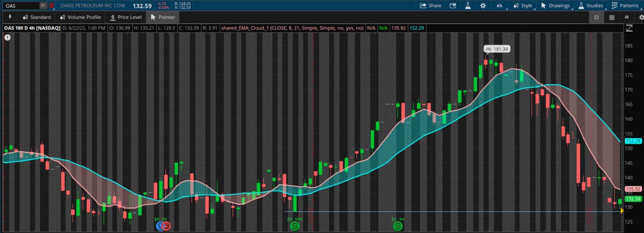
Task: Click the All grid symbols icon
Action: (x=627, y=17)
